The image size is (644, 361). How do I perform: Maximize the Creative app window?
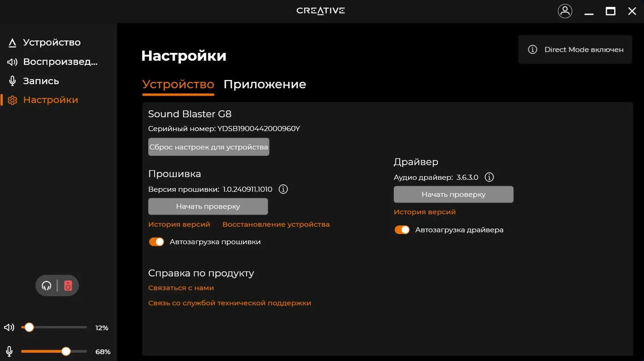[x=610, y=11]
